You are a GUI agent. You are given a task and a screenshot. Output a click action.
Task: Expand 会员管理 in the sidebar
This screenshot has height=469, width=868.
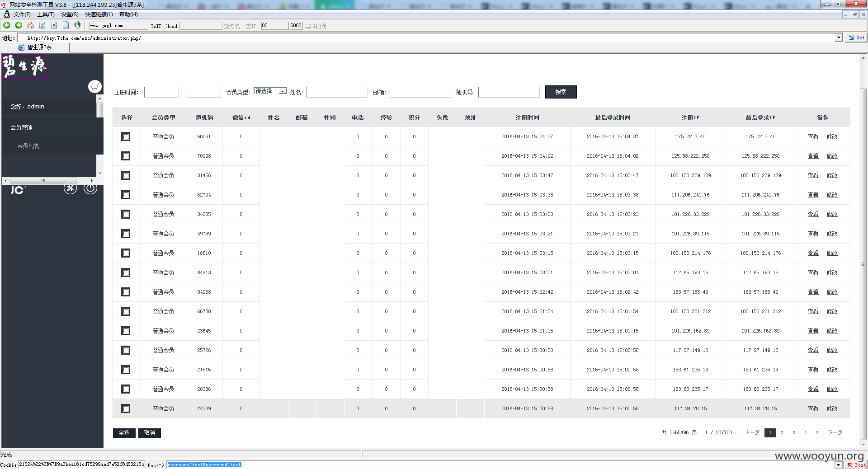tap(22, 127)
